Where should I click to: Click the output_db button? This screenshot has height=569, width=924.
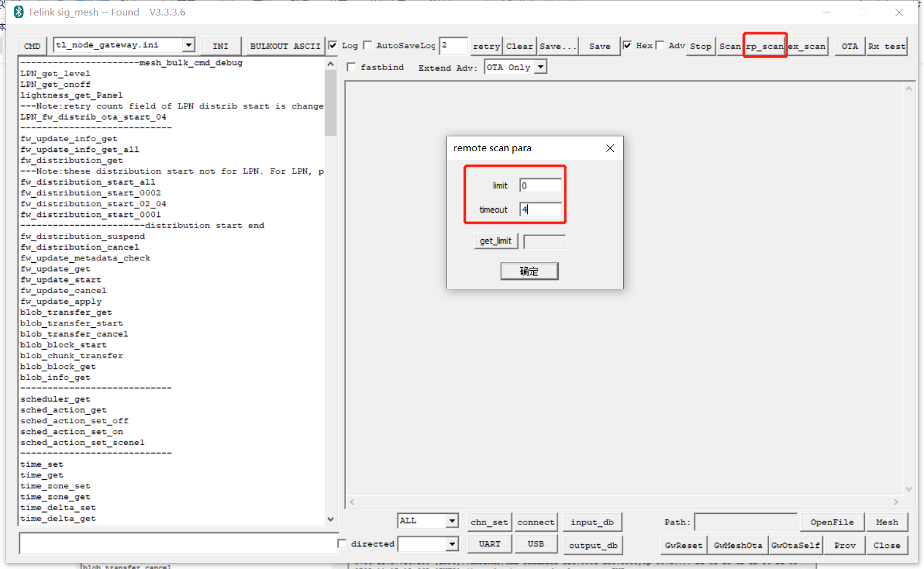(593, 545)
